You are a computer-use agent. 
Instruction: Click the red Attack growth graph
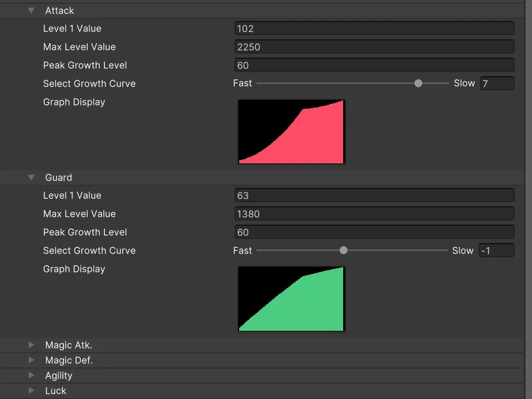292,132
